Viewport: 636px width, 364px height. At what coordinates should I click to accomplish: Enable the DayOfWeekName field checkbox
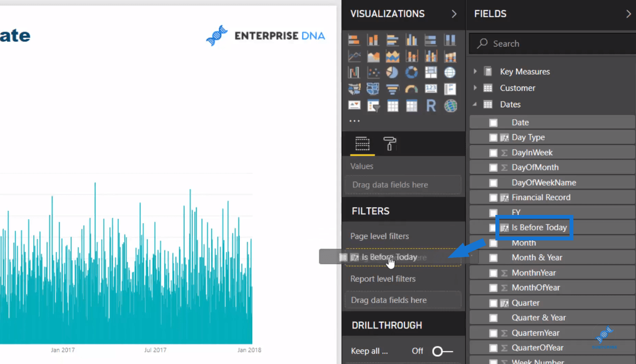[x=493, y=183]
